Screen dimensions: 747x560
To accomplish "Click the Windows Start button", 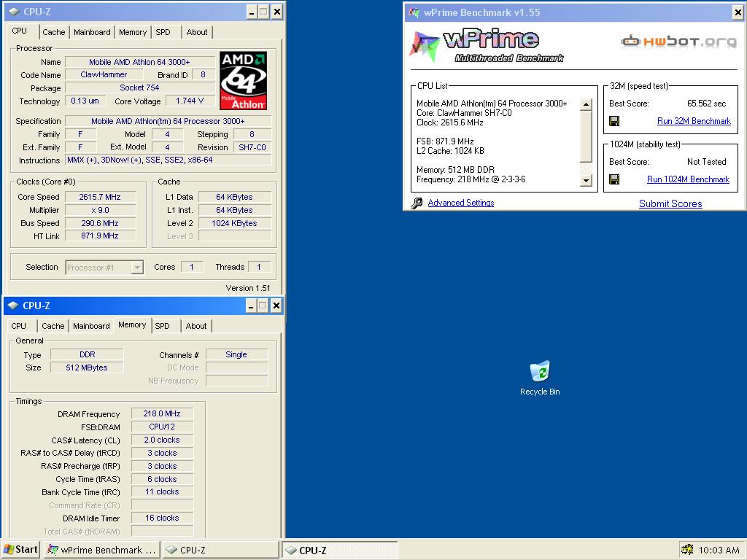I will coord(20,550).
